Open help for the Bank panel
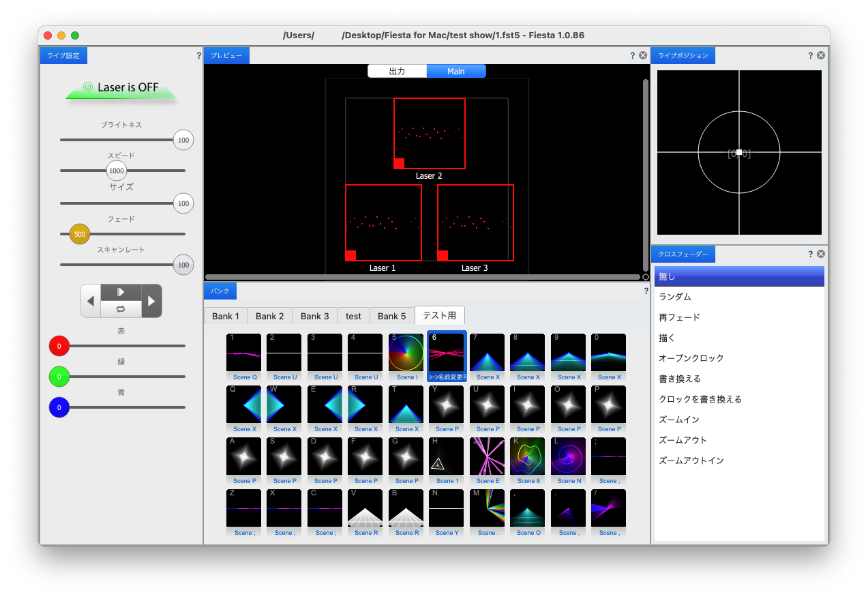Viewport: 868px width, 597px height. [646, 291]
